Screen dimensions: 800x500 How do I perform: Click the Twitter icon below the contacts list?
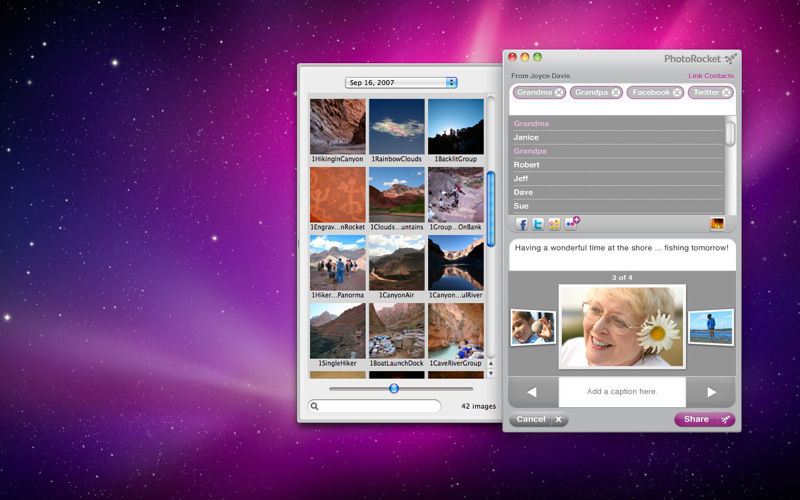pyautogui.click(x=538, y=224)
